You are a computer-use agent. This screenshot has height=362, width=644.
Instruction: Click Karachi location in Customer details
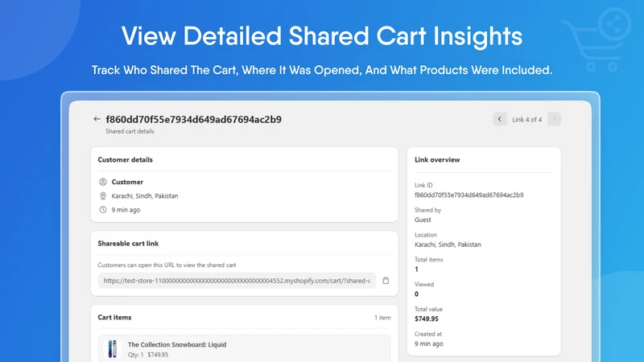pyautogui.click(x=145, y=195)
